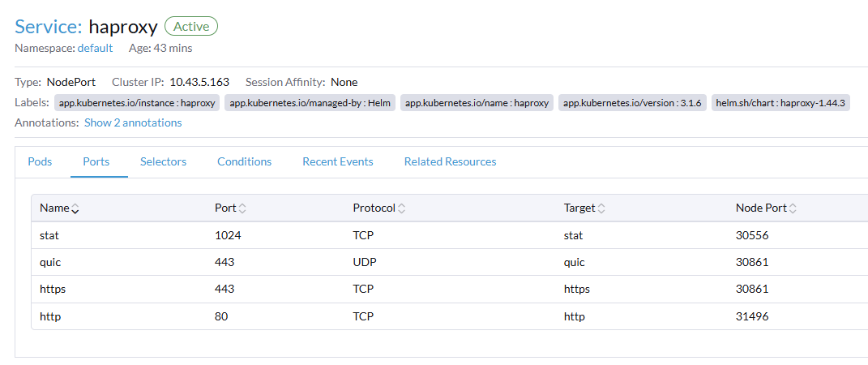Click the managed-by Helm label tag
Screen dimensions: 868x365
pyautogui.click(x=310, y=103)
